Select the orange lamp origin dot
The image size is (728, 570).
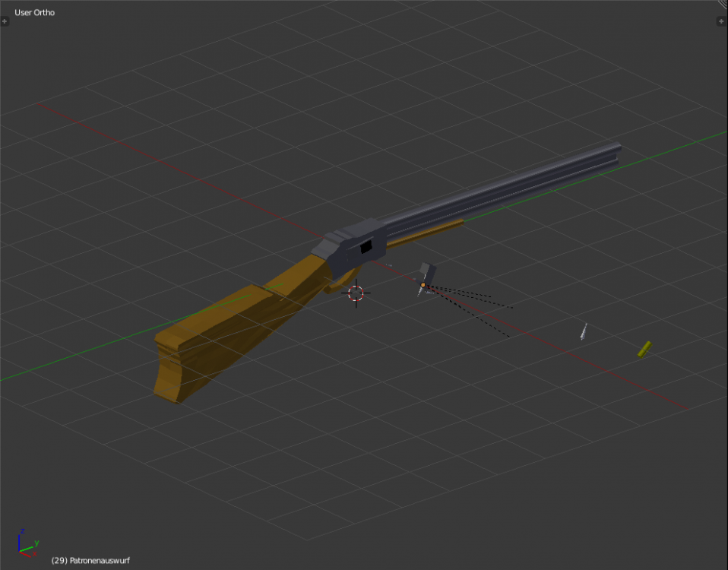pyautogui.click(x=423, y=285)
